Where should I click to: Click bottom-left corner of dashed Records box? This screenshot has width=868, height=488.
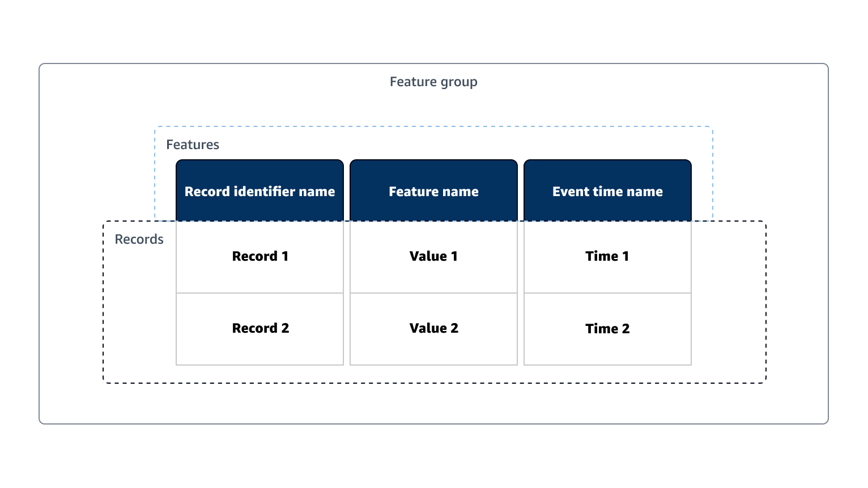click(x=104, y=382)
